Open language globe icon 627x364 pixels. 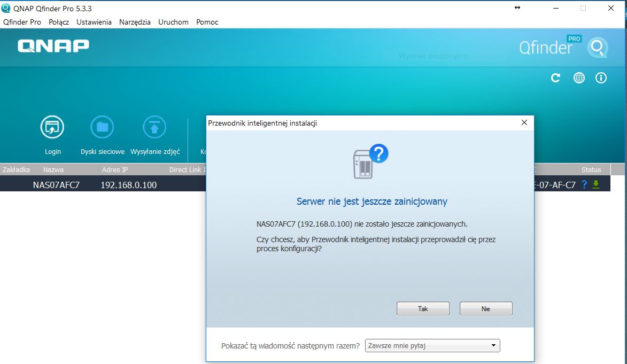click(x=579, y=78)
